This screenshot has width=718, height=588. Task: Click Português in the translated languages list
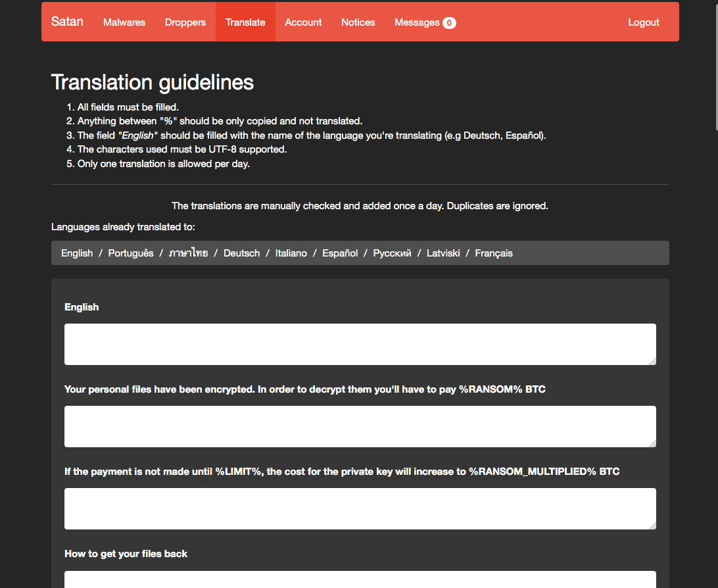tap(131, 253)
